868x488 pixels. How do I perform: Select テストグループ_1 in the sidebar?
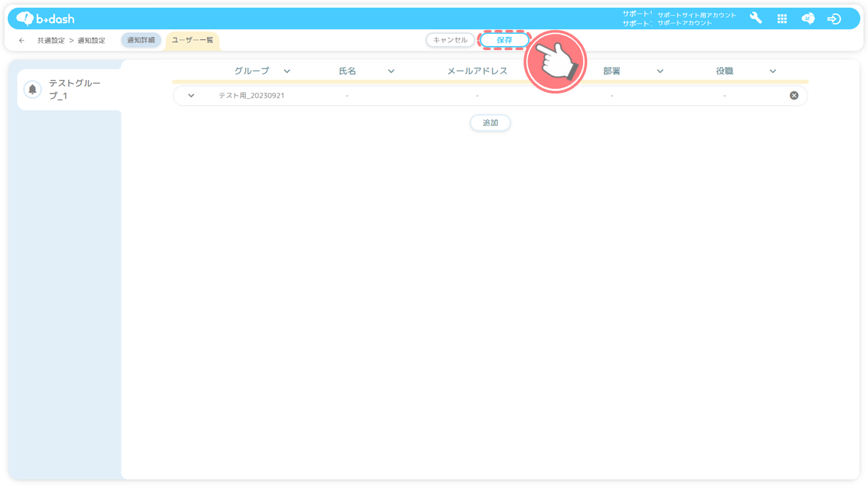tap(69, 89)
